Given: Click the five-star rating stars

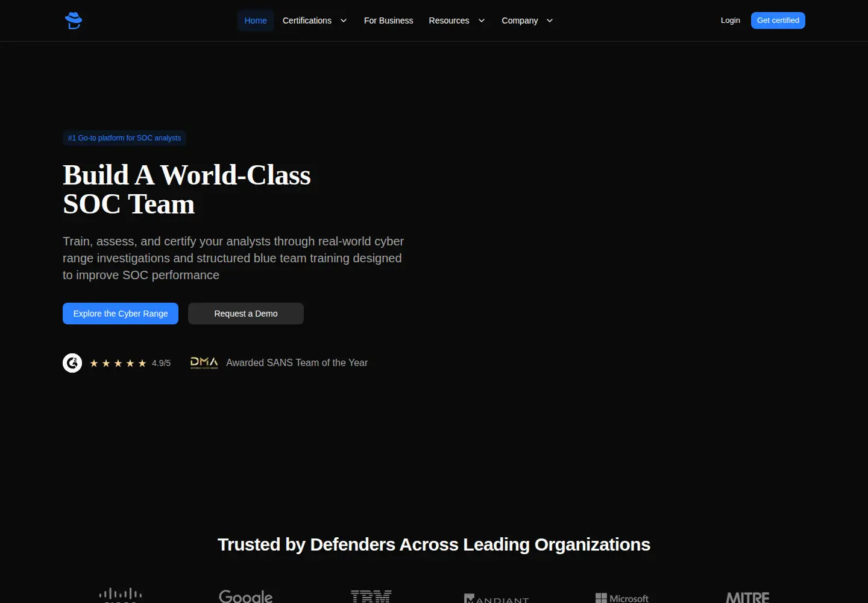Looking at the screenshot, I should [x=118, y=363].
